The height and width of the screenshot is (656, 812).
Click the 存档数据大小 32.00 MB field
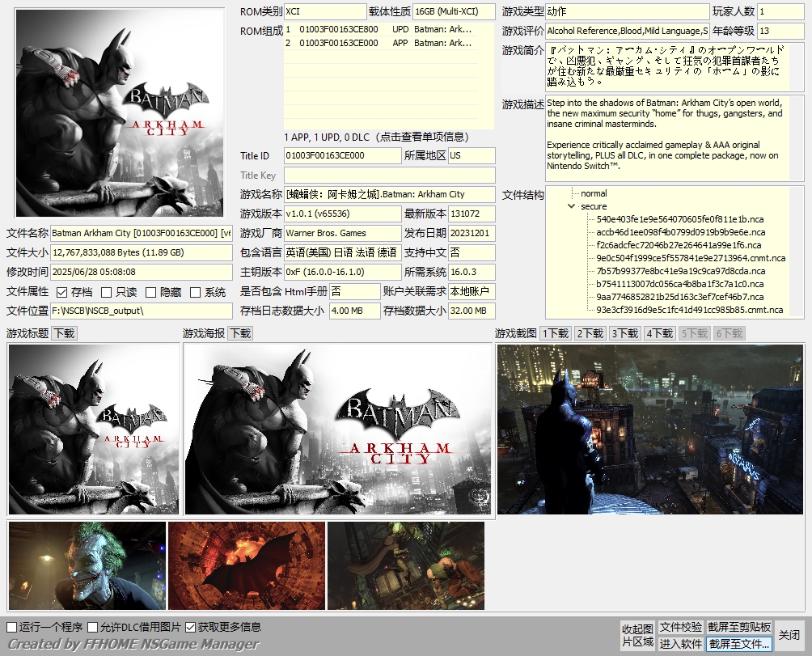pyautogui.click(x=472, y=311)
